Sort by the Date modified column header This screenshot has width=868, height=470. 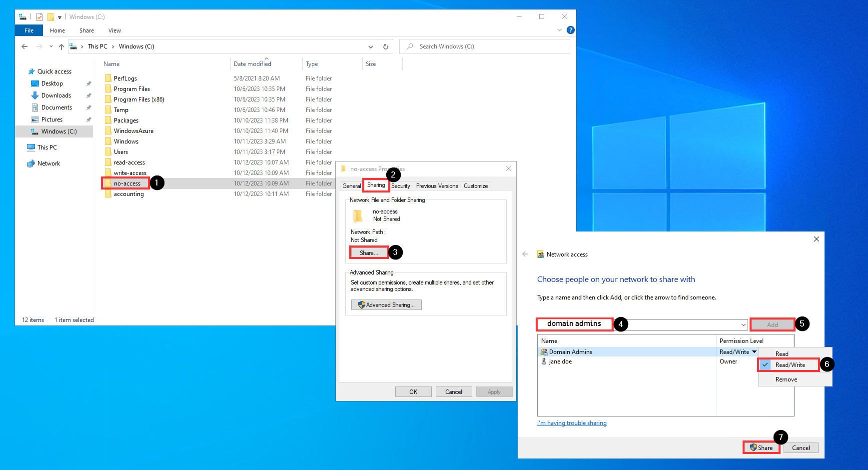coord(253,64)
